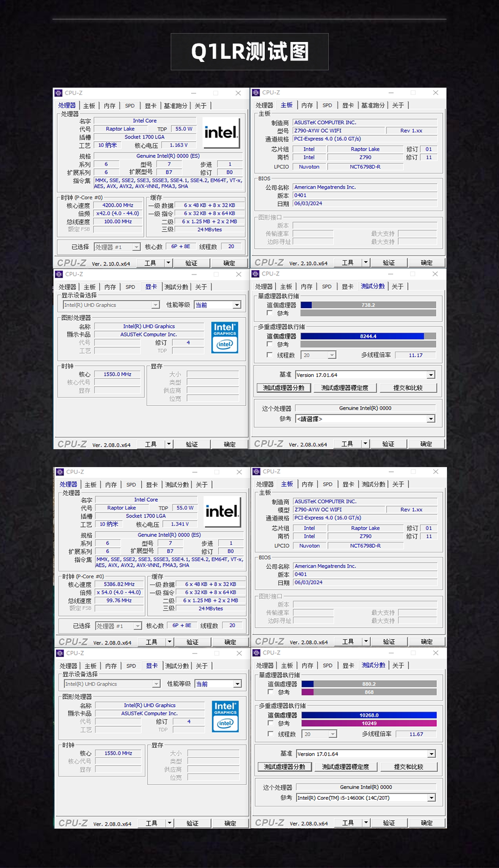The height and width of the screenshot is (868, 499).
Task: Toggle 參考 checkbox beside the 868 bar
Action: pyautogui.click(x=271, y=692)
